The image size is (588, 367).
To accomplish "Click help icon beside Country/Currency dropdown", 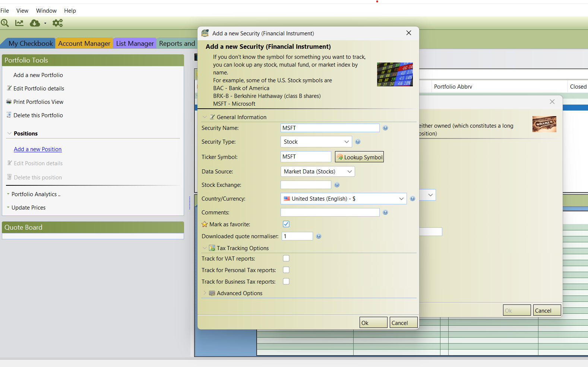I will pyautogui.click(x=412, y=199).
